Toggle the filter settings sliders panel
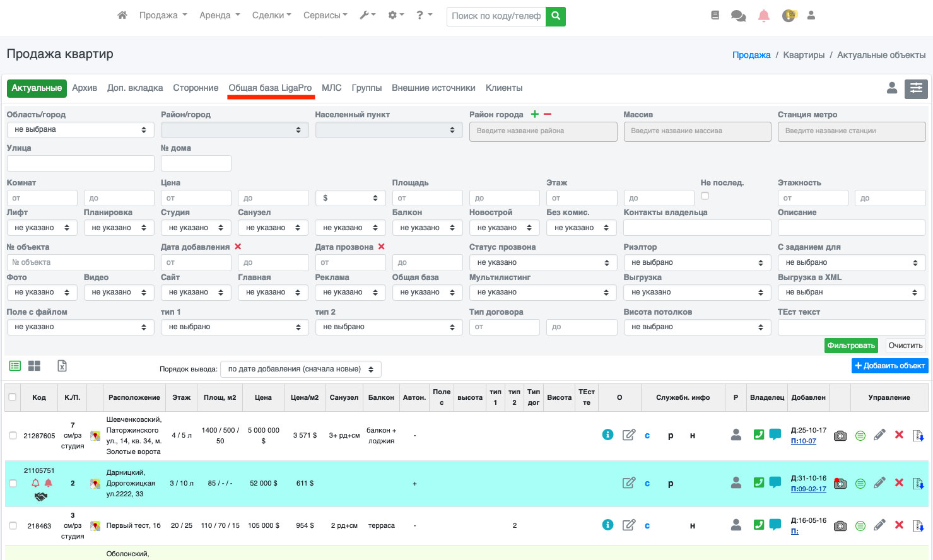The width and height of the screenshot is (933, 560). tap(916, 89)
